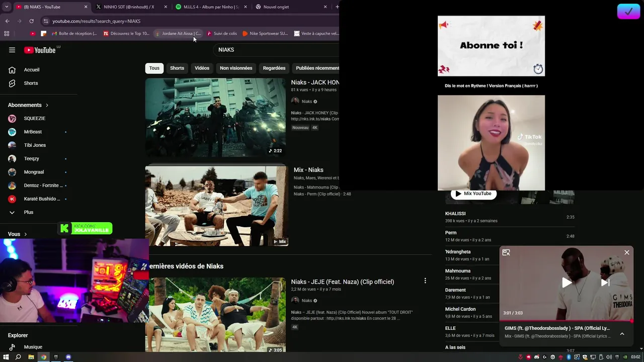Open Niaks JACK HONEY video thumbnail

(215, 117)
